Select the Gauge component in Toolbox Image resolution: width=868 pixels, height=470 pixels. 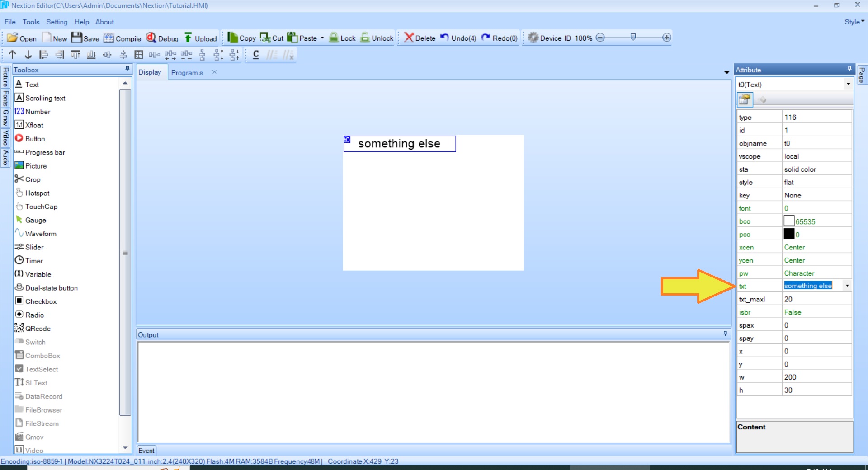coord(35,220)
